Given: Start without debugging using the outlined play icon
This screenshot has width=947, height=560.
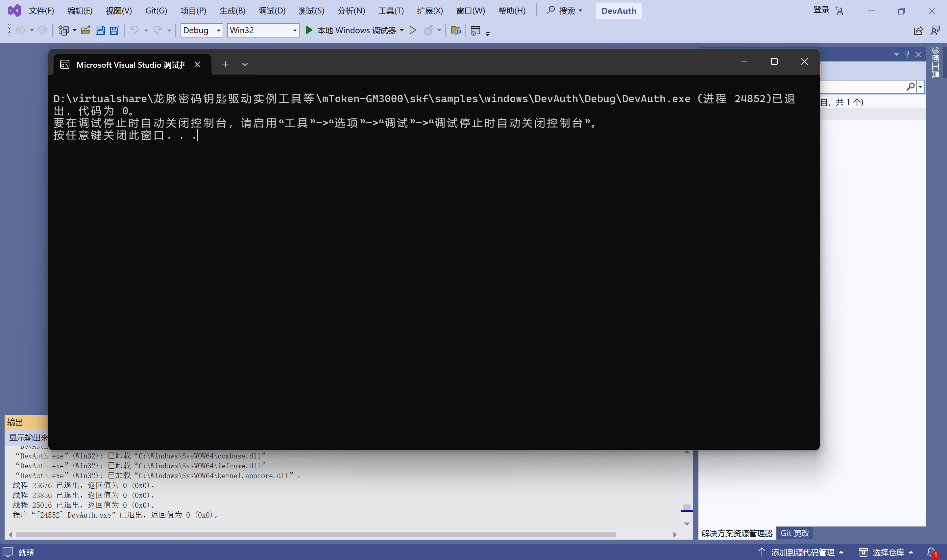Looking at the screenshot, I should (413, 30).
